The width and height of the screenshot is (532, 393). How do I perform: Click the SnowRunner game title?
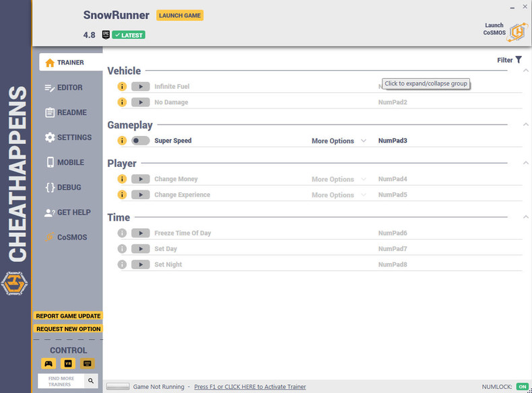(116, 15)
